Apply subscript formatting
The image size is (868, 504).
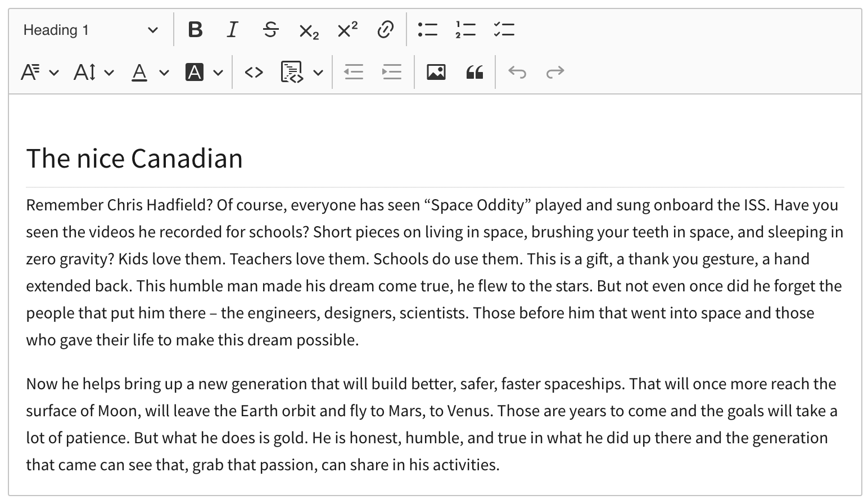click(309, 30)
